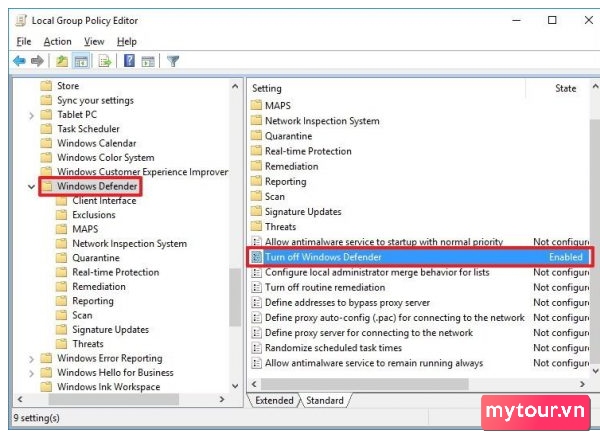The width and height of the screenshot is (600, 442).
Task: Select Define addresses to bypass proxy server
Action: (347, 303)
